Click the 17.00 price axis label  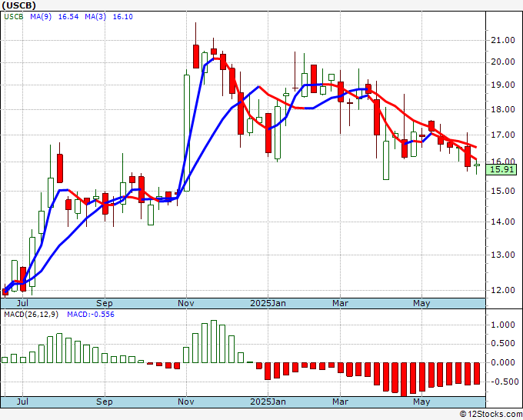[x=503, y=135]
